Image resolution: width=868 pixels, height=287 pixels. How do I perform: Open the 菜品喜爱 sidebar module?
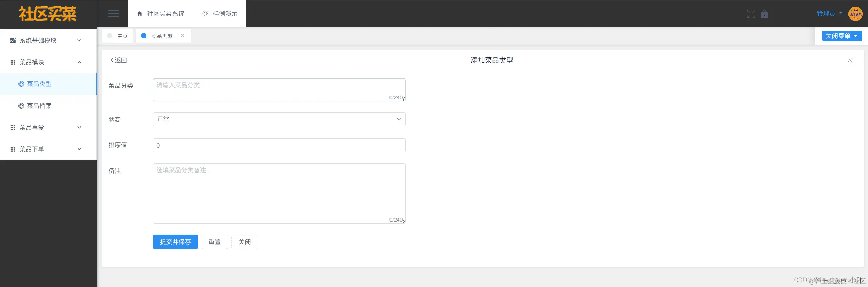click(48, 128)
